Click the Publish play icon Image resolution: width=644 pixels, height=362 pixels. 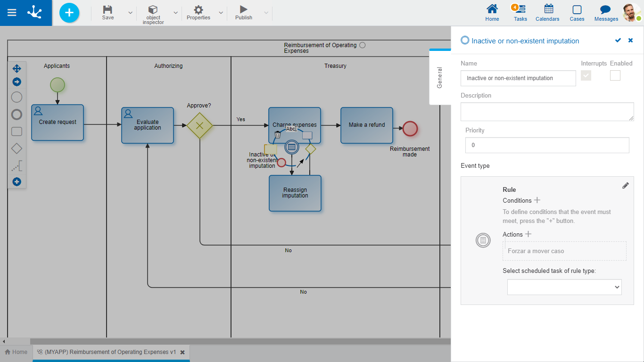click(x=243, y=10)
